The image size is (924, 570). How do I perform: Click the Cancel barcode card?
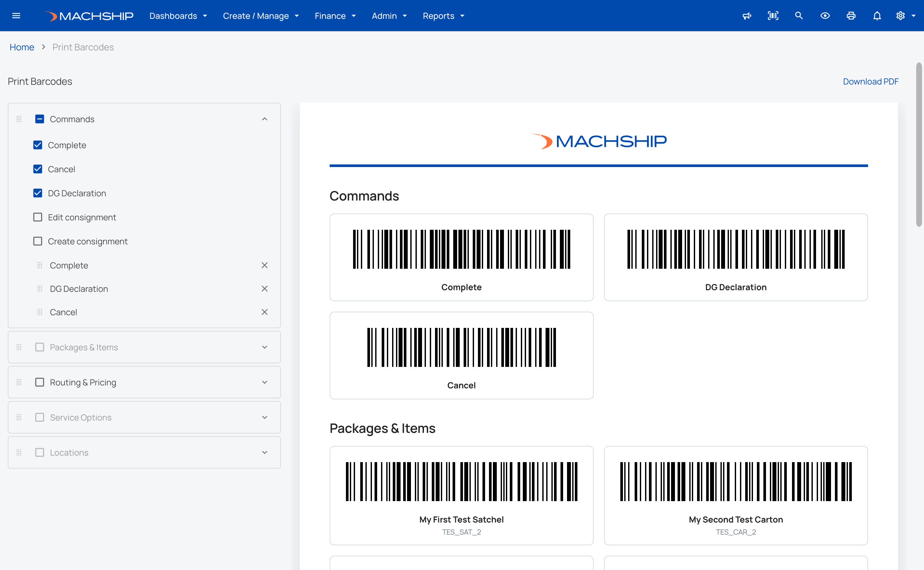(461, 356)
